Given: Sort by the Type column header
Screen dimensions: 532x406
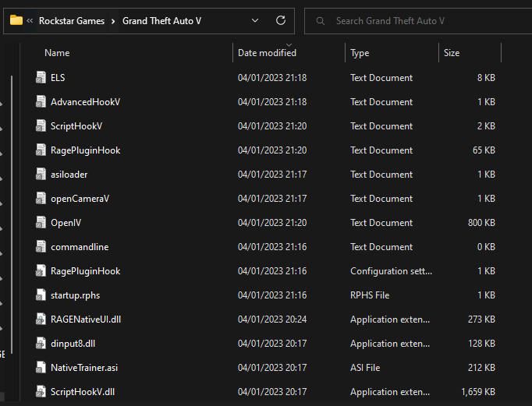Looking at the screenshot, I should coord(360,53).
